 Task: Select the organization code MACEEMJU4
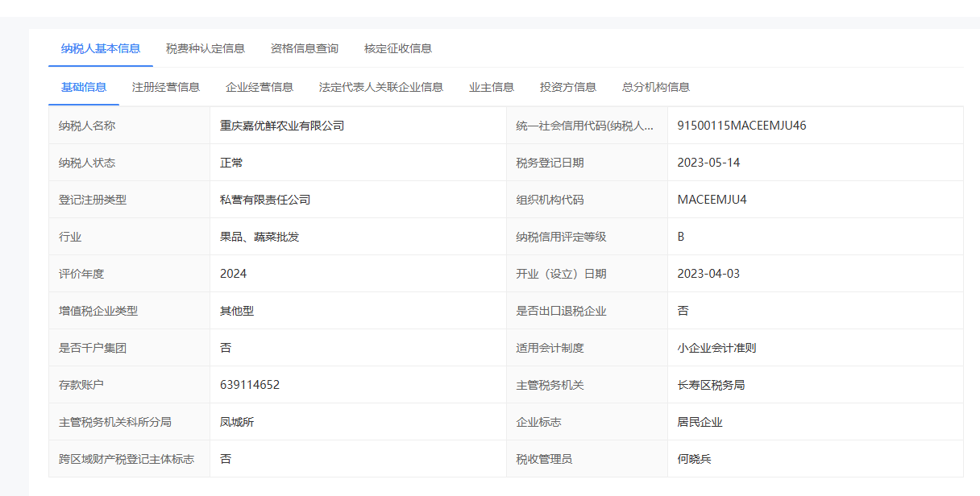tap(712, 200)
